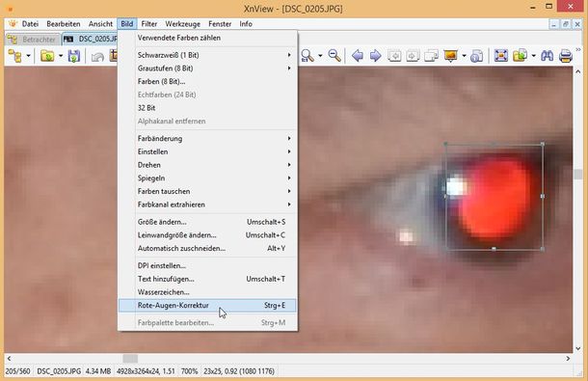Click the save floppy disk icon
Viewport: 588px width, 381px height.
74,56
